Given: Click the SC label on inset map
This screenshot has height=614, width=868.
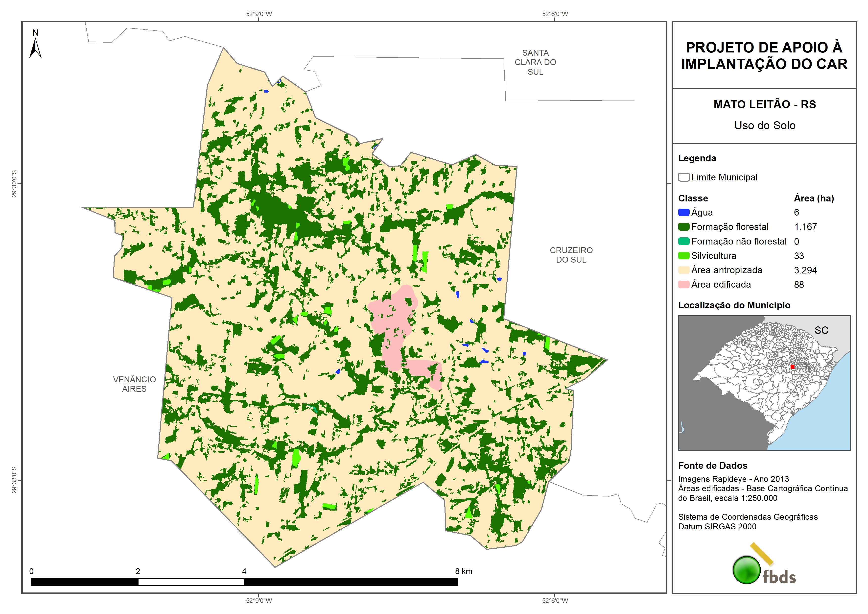Looking at the screenshot, I should tap(821, 330).
